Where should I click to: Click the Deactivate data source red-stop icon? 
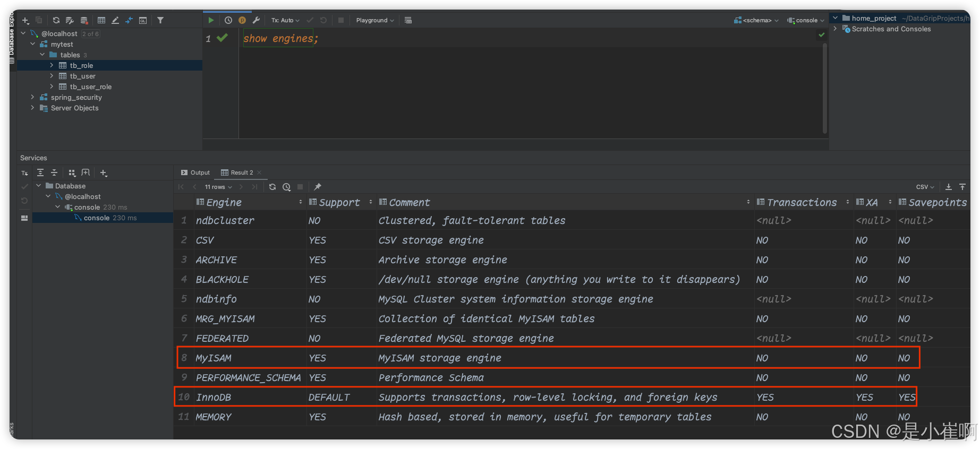click(x=84, y=21)
